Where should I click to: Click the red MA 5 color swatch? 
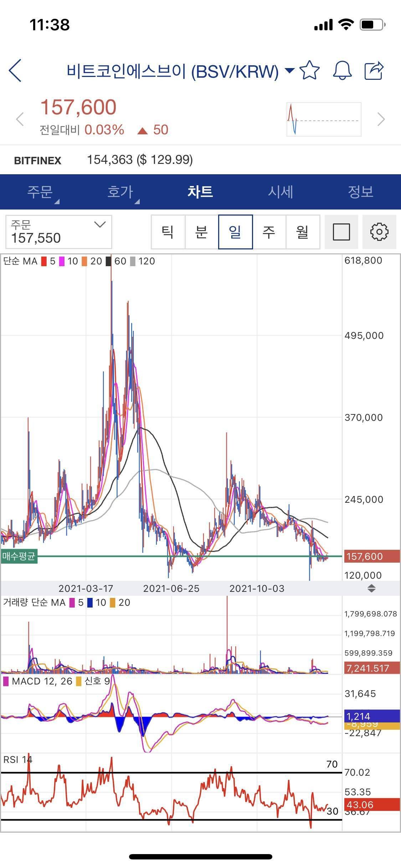[44, 262]
